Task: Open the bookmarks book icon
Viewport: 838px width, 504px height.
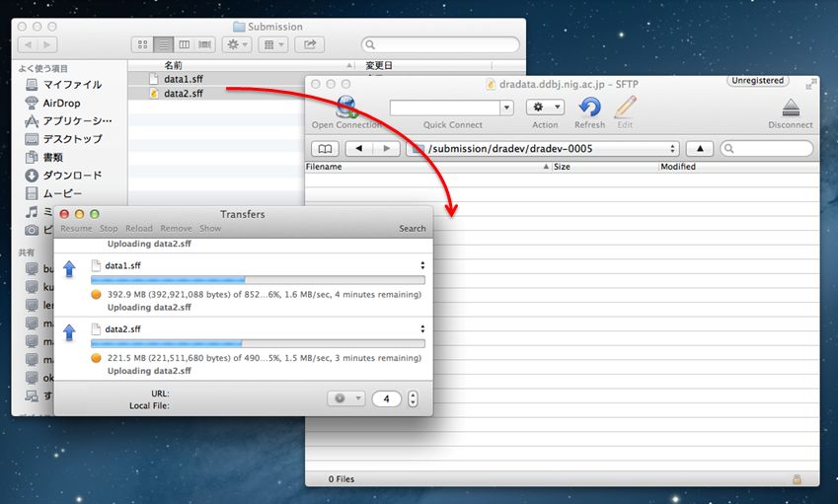Action: coord(324,148)
